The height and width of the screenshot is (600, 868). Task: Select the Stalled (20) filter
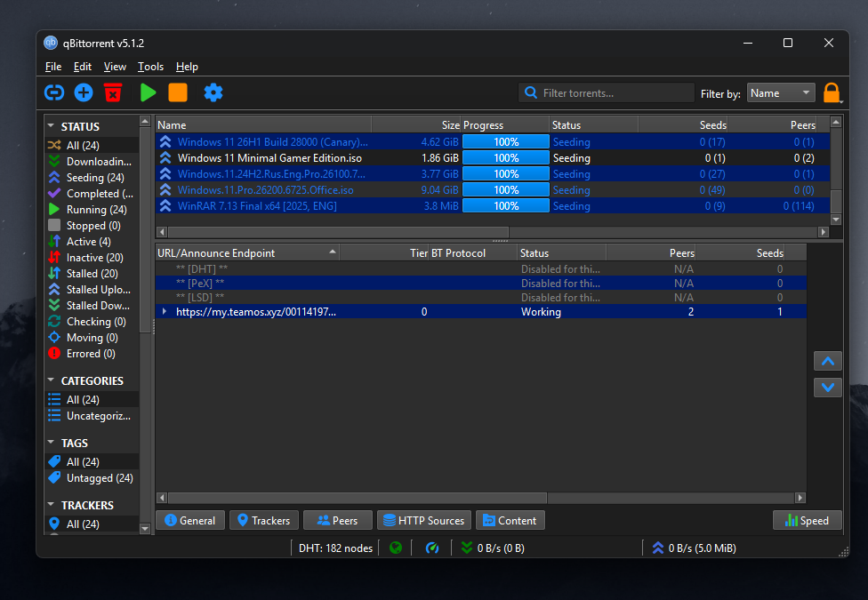[92, 274]
